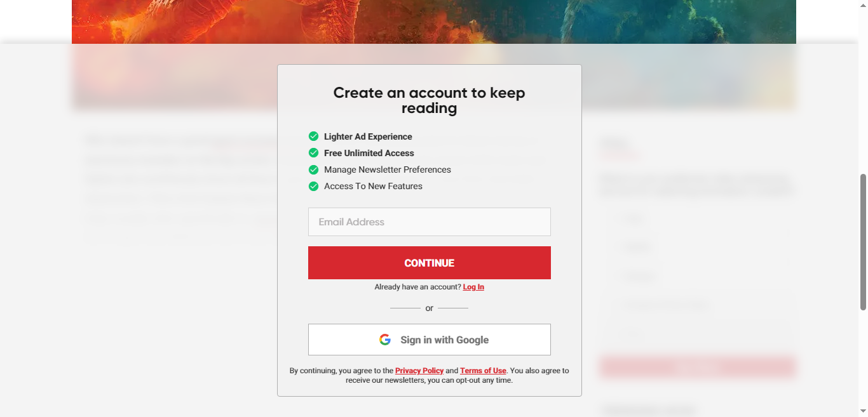Click the scrollbar down arrow
This screenshot has width=868, height=417.
tap(863, 413)
